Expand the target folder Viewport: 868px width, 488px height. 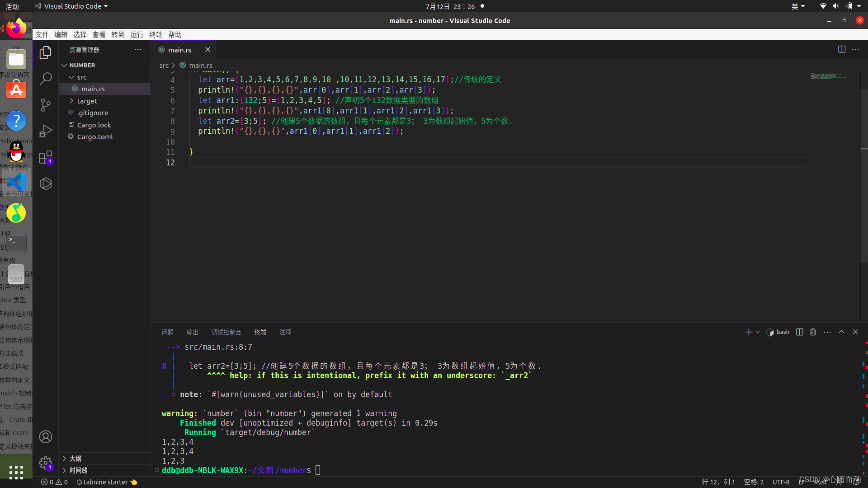coord(104,101)
